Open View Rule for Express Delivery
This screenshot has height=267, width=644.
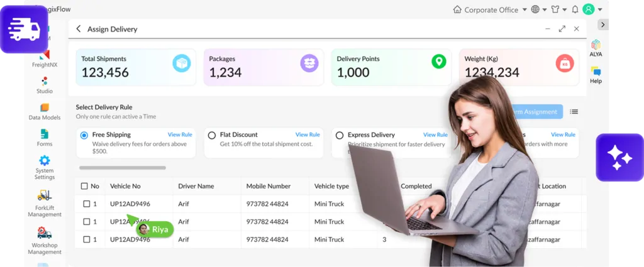click(435, 134)
